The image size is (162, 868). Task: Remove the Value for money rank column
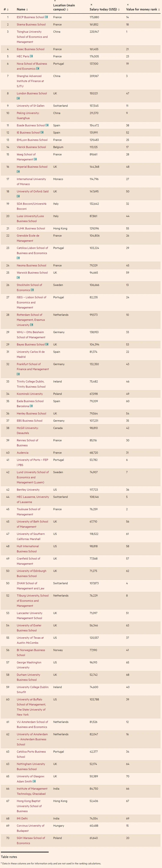click(128, 5)
